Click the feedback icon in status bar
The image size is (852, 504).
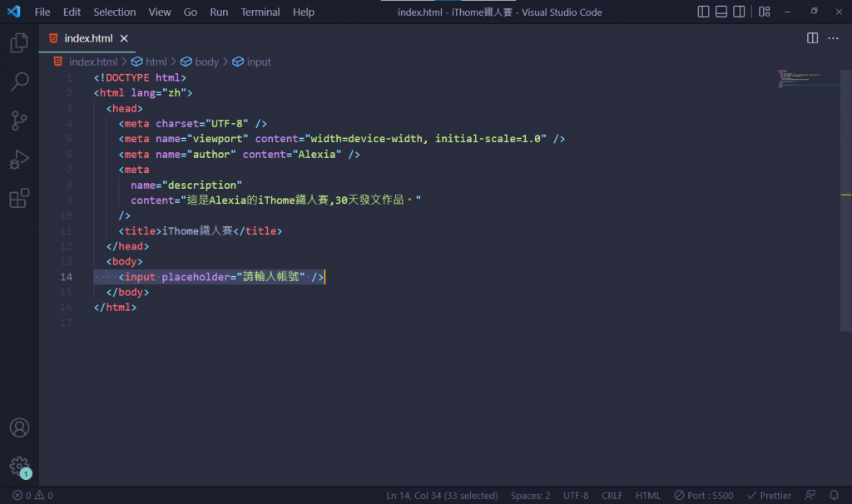(810, 496)
